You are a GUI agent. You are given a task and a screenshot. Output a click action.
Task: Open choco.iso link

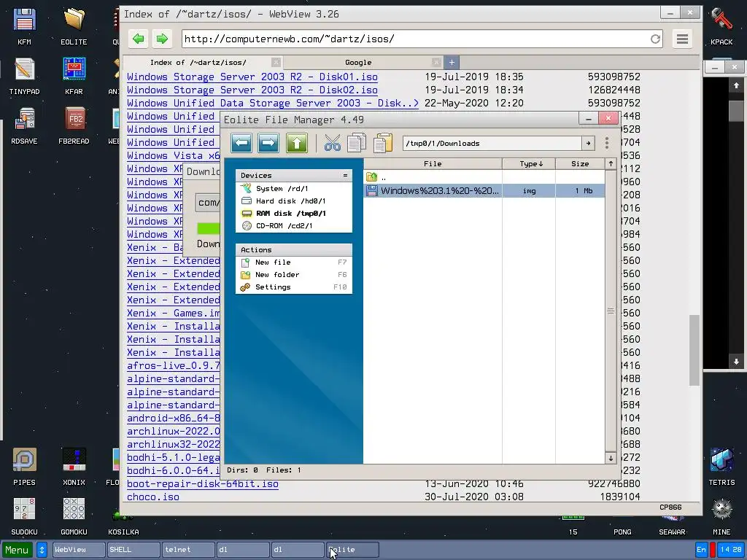tap(153, 497)
